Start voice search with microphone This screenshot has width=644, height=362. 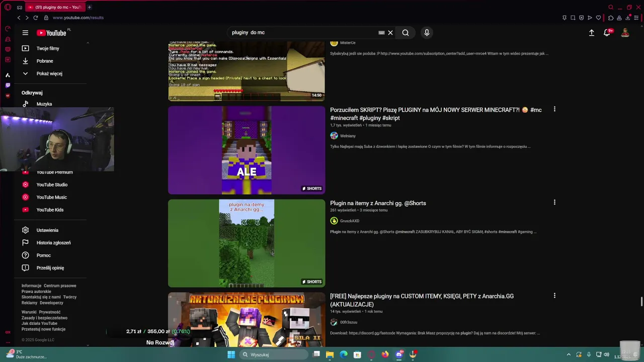coord(427,33)
